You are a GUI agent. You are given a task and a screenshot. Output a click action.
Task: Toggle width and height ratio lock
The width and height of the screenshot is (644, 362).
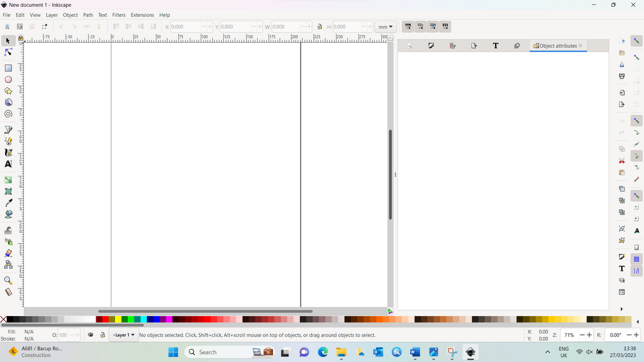(x=319, y=27)
